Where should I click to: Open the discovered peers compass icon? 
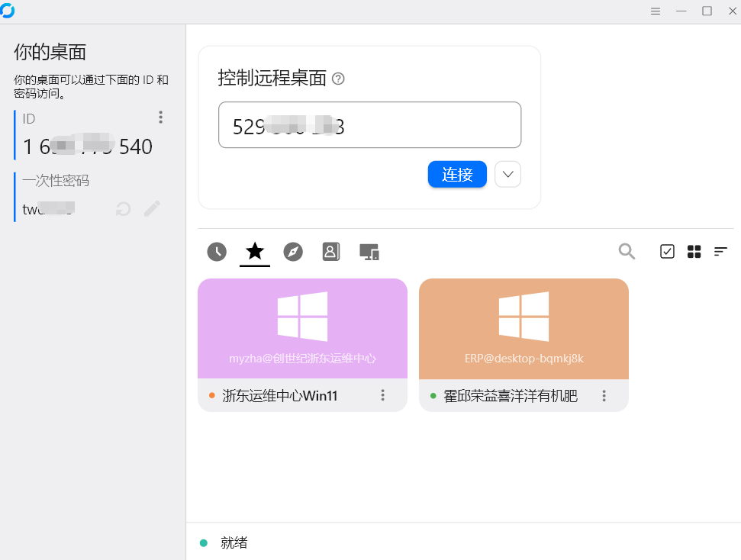click(292, 252)
